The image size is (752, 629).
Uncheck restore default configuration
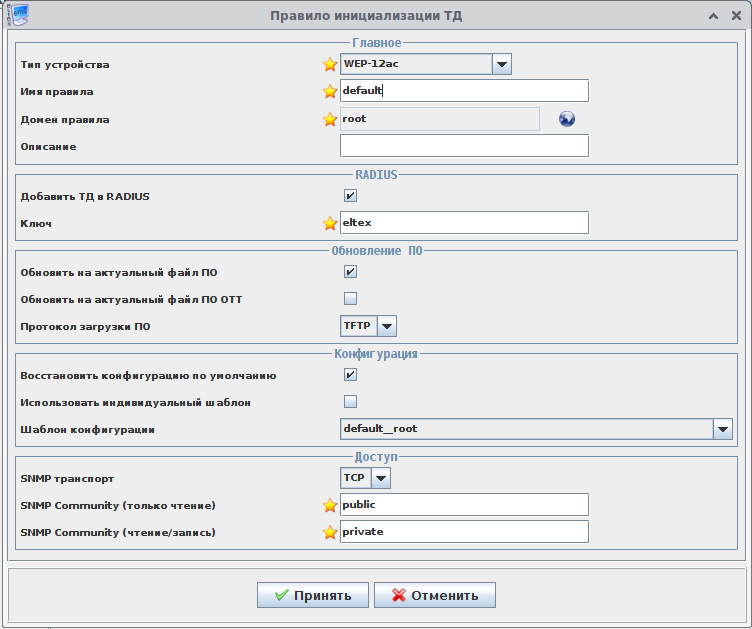(350, 375)
